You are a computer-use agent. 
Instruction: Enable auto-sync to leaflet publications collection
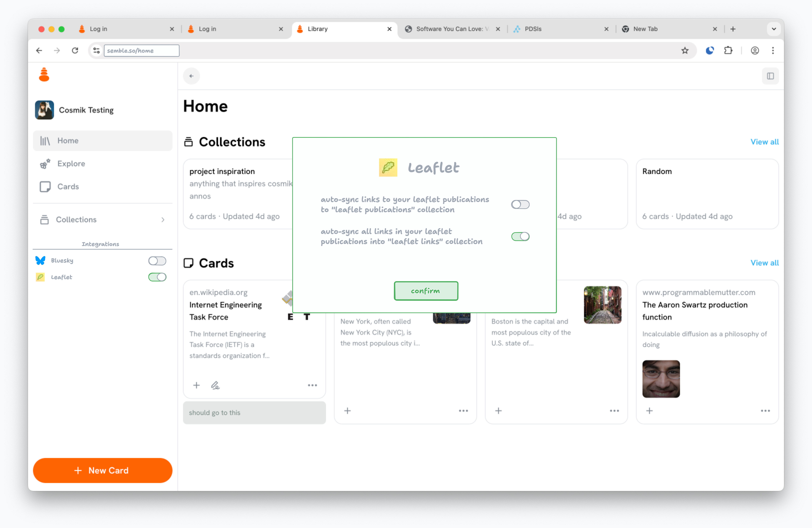[x=520, y=204]
